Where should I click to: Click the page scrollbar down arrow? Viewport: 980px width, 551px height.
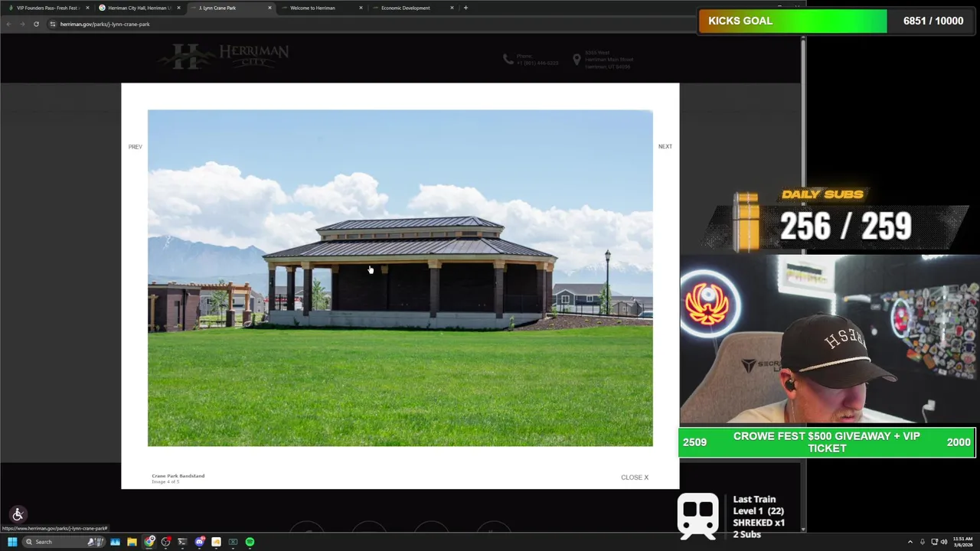tap(802, 529)
